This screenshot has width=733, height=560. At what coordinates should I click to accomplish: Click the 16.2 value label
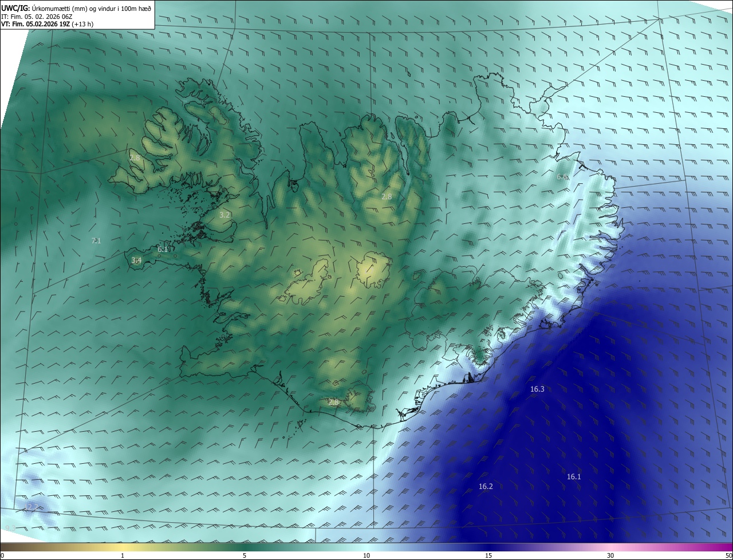486,487
